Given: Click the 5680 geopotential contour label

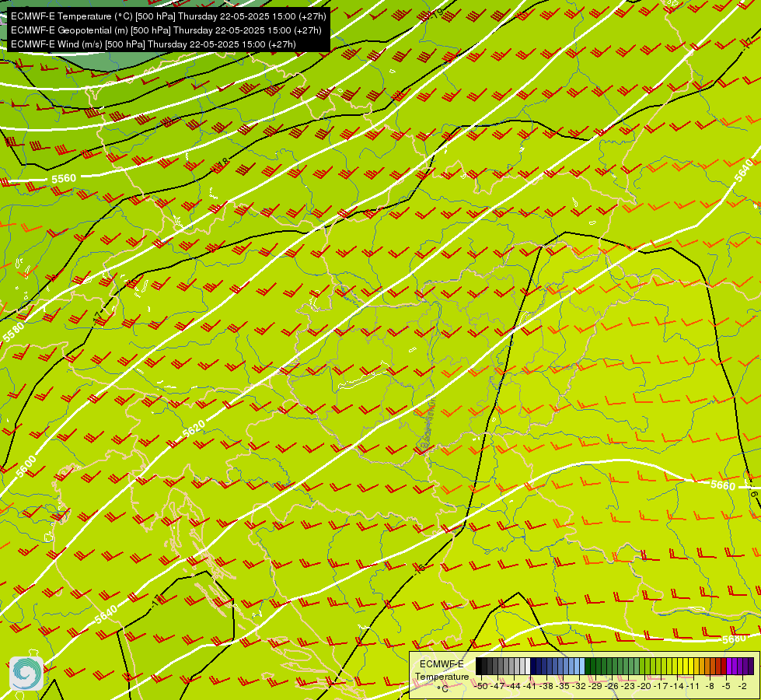Looking at the screenshot, I should tap(734, 639).
